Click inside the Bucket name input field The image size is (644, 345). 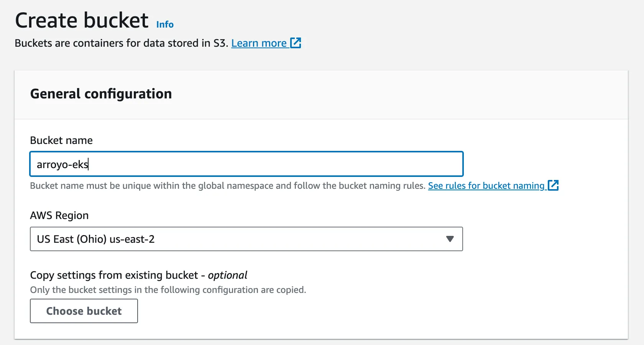coord(246,164)
